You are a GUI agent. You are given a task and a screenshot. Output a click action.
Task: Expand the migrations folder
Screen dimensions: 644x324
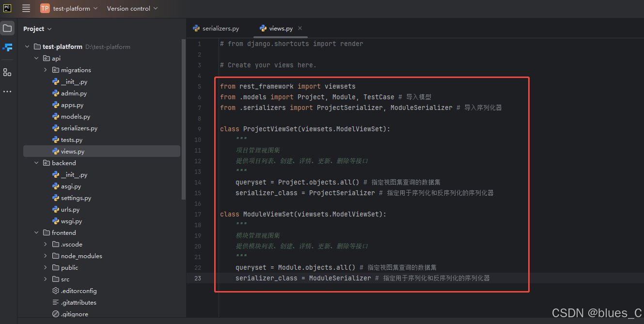(x=46, y=70)
